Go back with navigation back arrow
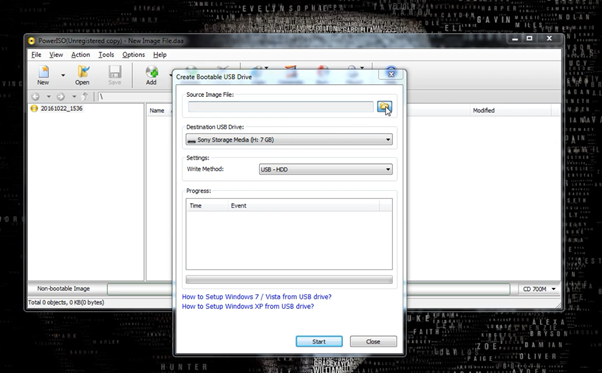Screen dimensions: 602x373 (36, 96)
